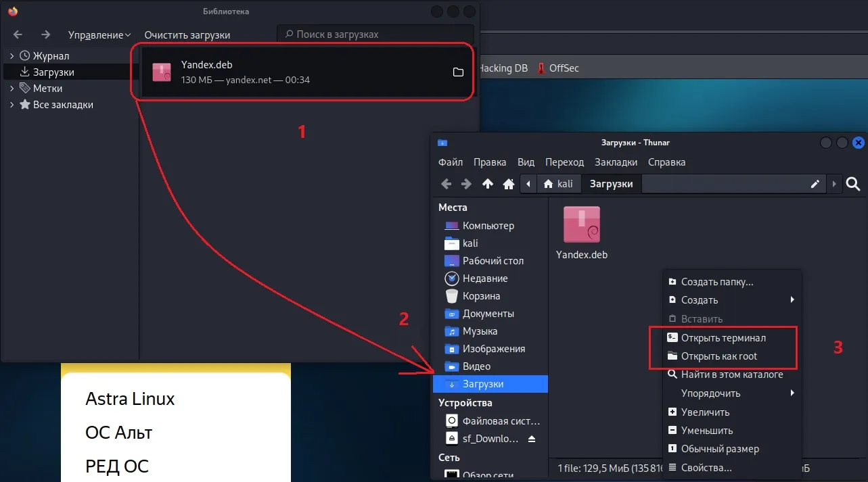Click the path bar right scroll arrow
868x482 pixels.
point(834,184)
